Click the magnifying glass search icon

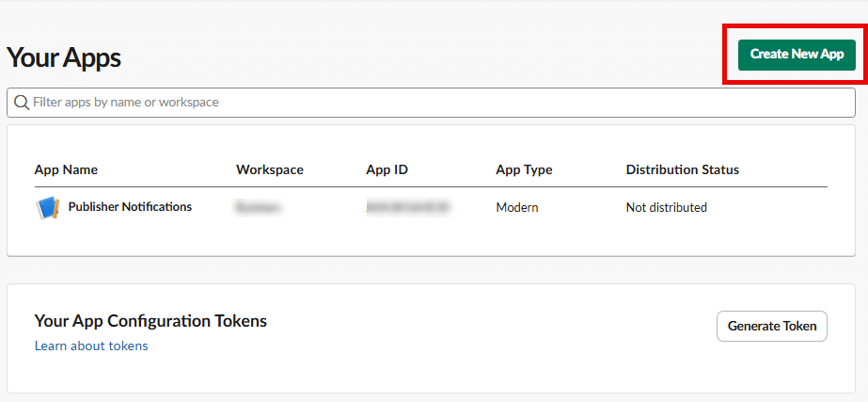(21, 102)
